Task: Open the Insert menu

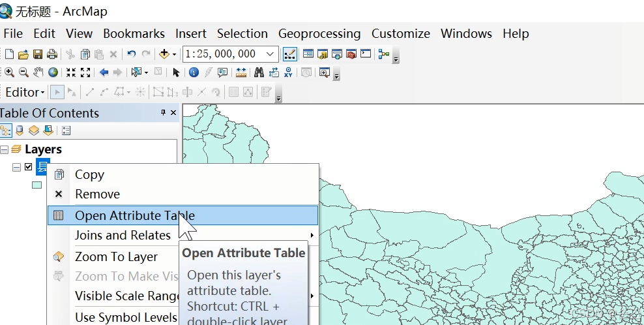Action: click(x=191, y=33)
